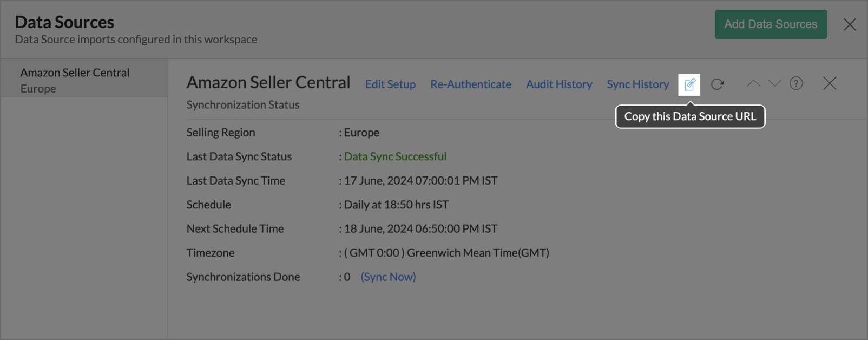Close the Amazon Seller Central details panel
The width and height of the screenshot is (868, 340).
click(829, 83)
